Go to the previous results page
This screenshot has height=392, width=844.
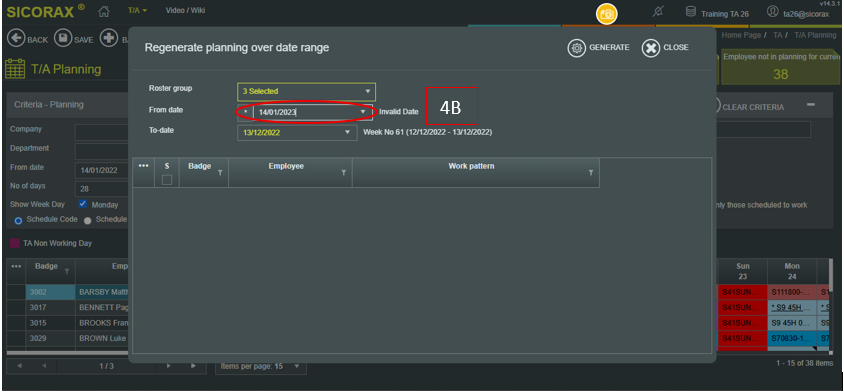pyautogui.click(x=44, y=366)
